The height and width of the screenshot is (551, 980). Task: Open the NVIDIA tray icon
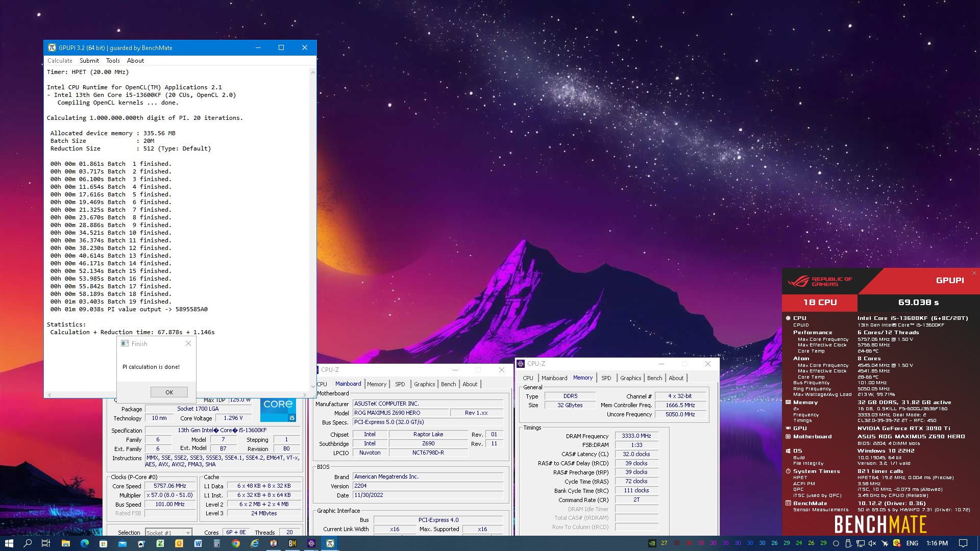652,543
